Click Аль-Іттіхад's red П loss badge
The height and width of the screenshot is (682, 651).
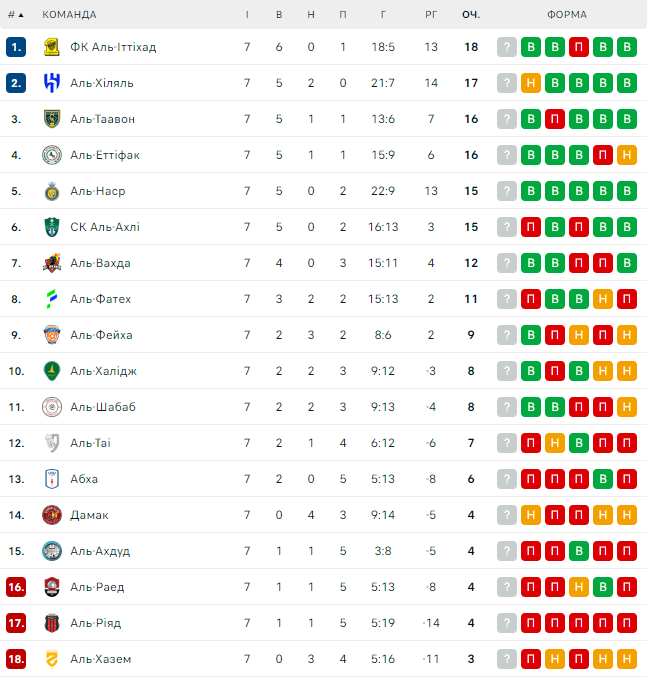click(579, 47)
